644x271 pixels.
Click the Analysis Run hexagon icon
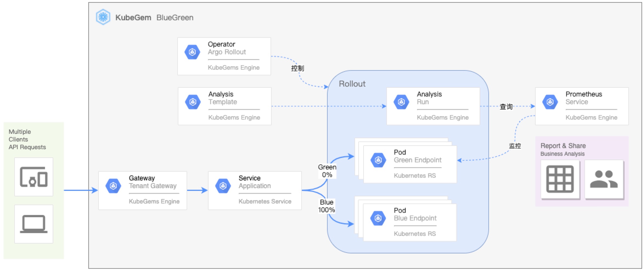coord(401,102)
